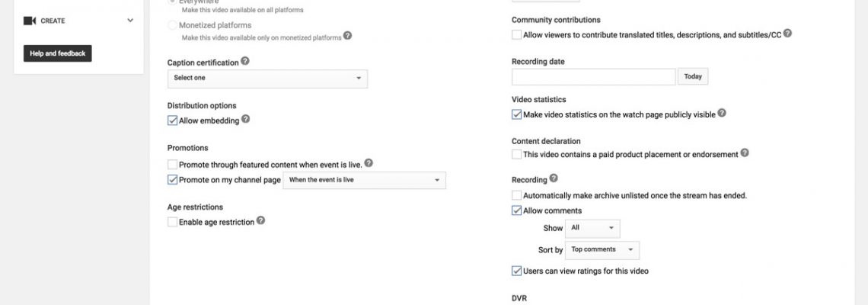This screenshot has width=868, height=305.
Task: Open the Sort by Top comments dropdown
Action: click(602, 249)
